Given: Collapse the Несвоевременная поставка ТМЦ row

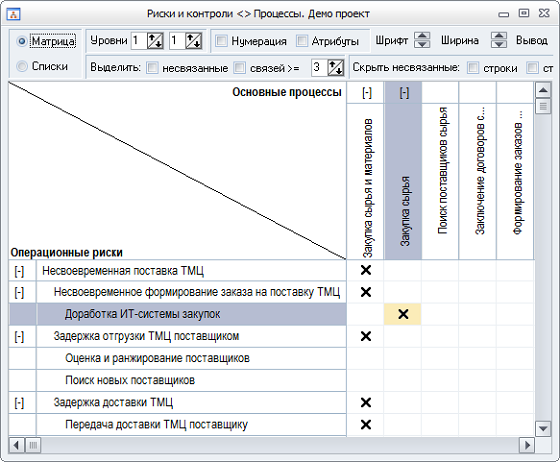Looking at the screenshot, I should tap(19, 271).
